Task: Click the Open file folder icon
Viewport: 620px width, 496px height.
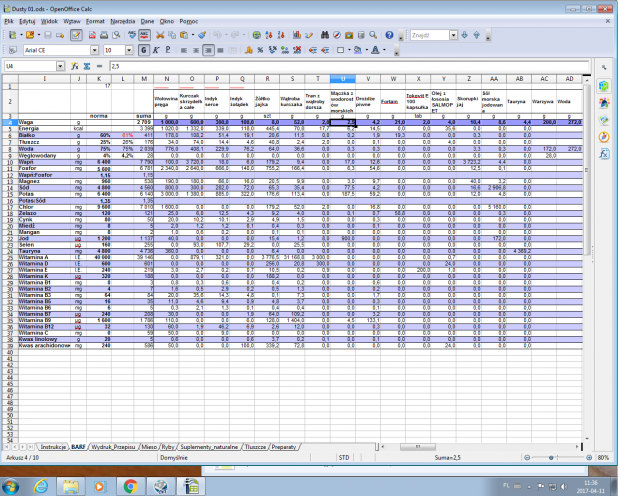Action: (30, 35)
